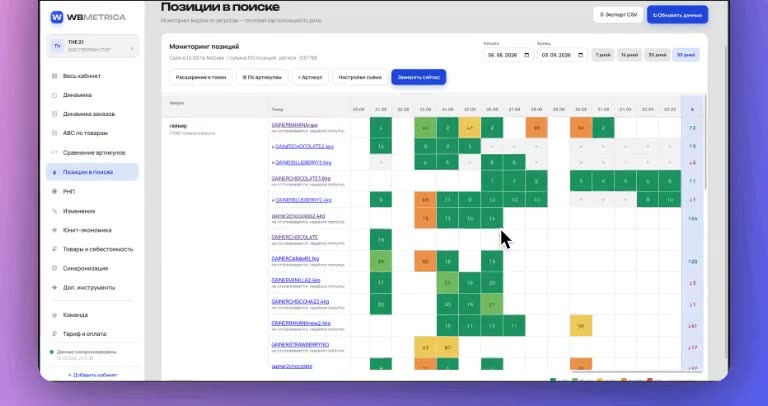Click the Весь кабинет sidebar icon

click(54, 76)
